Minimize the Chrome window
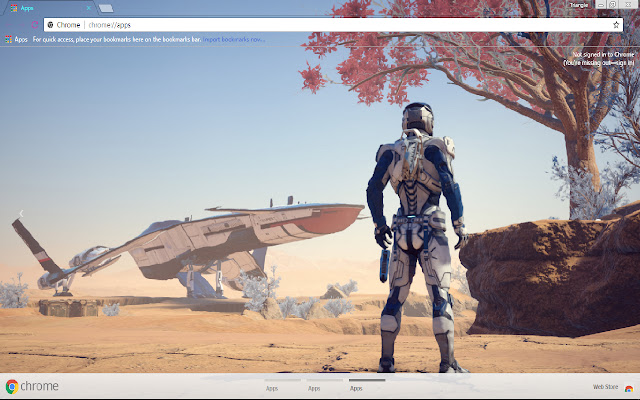This screenshot has height=400, width=640. (600, 4)
